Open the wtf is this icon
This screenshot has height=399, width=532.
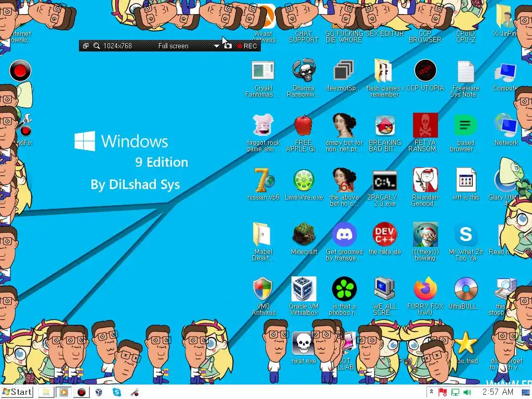(x=465, y=180)
